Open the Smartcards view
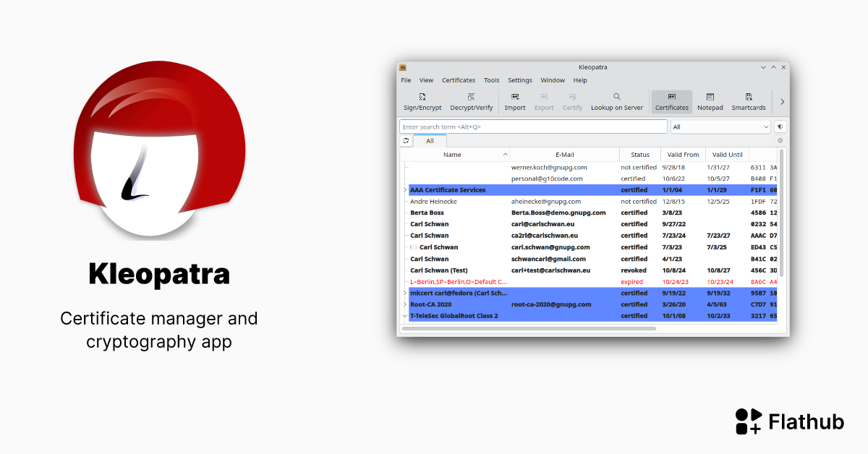This screenshot has width=868, height=454. [x=749, y=102]
